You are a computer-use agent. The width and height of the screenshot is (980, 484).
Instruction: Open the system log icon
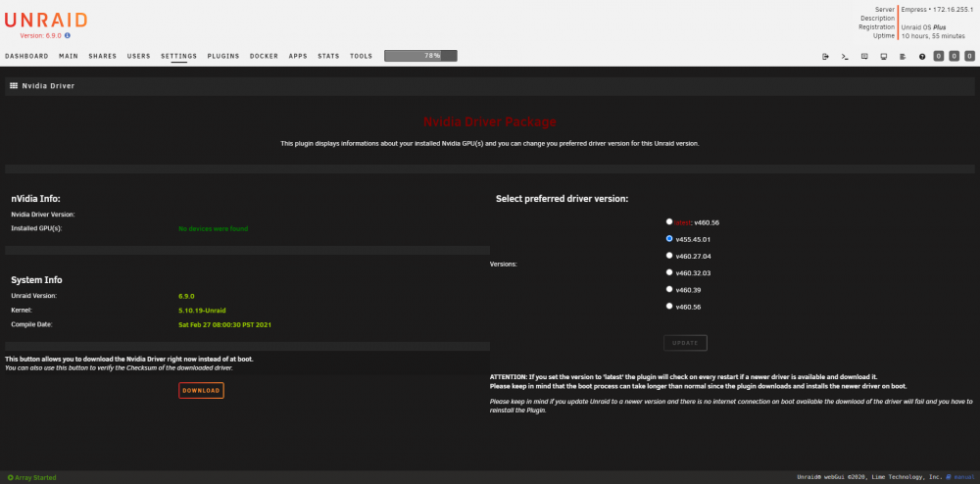pos(903,56)
